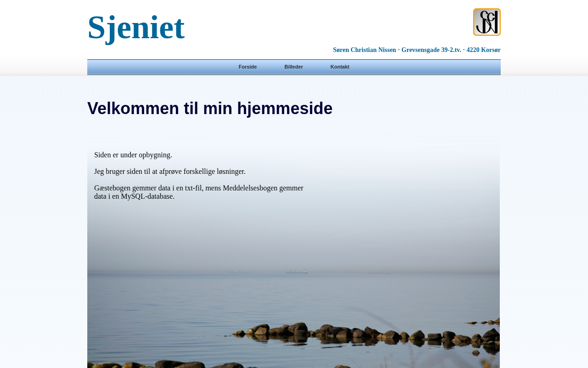Select the address line Søren Christian Nissen
The width and height of the screenshot is (588, 368).
click(417, 50)
